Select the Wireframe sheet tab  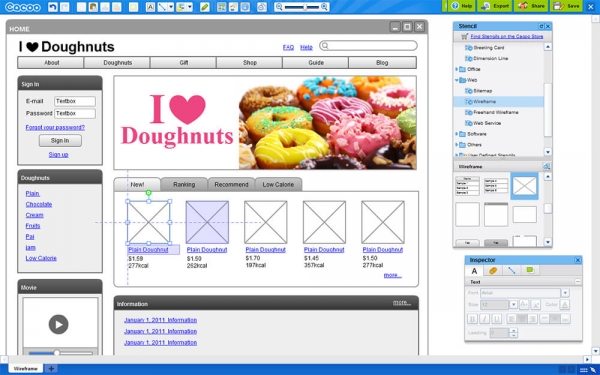26,368
